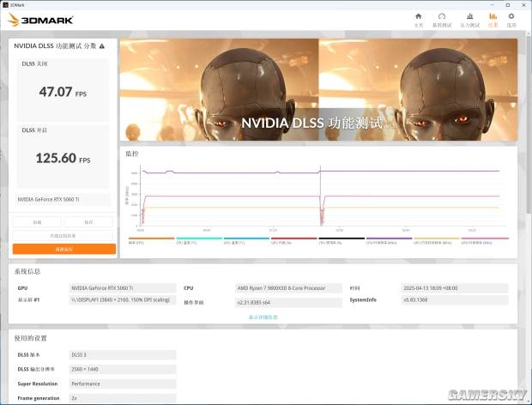Toggle the blue GPU temperature legend
This screenshot has height=405, width=532.
pyautogui.click(x=246, y=240)
